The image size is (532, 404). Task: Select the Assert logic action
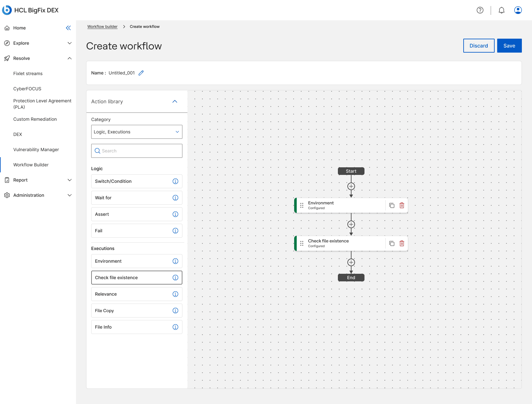click(137, 214)
